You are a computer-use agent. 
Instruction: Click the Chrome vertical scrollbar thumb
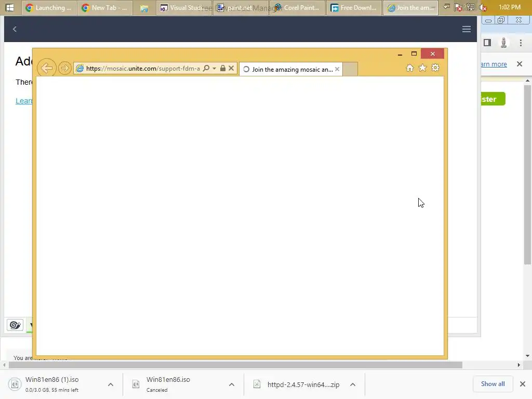tap(527, 175)
